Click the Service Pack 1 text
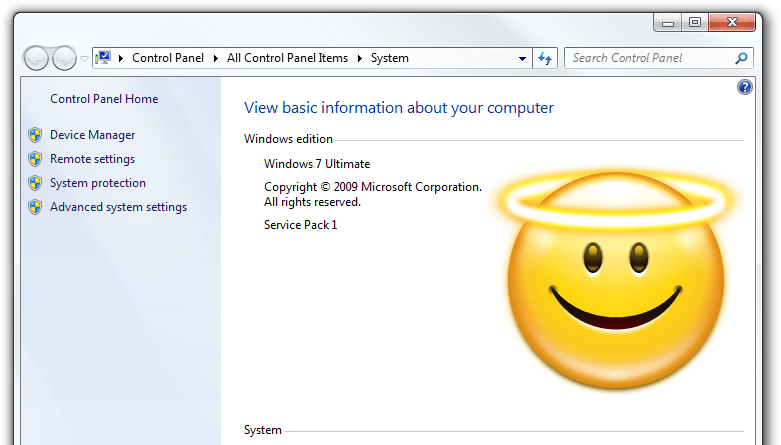The image size is (781, 445). (x=300, y=225)
